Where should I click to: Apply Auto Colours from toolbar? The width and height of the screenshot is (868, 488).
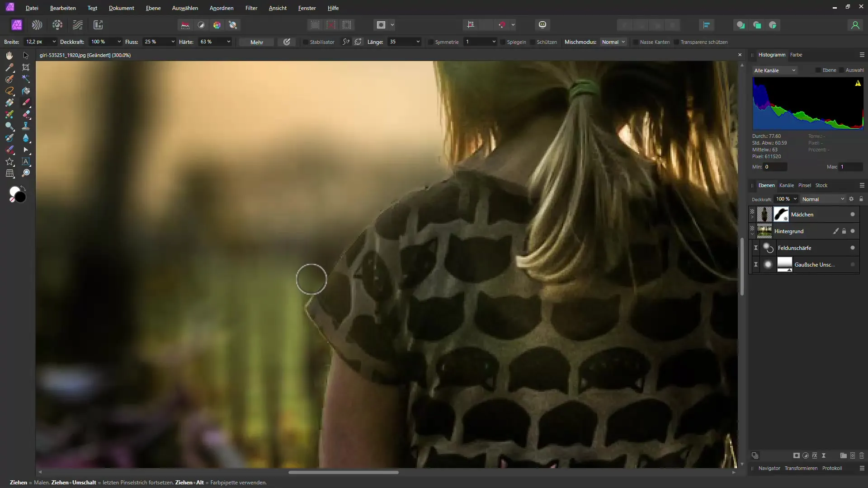coord(217,25)
